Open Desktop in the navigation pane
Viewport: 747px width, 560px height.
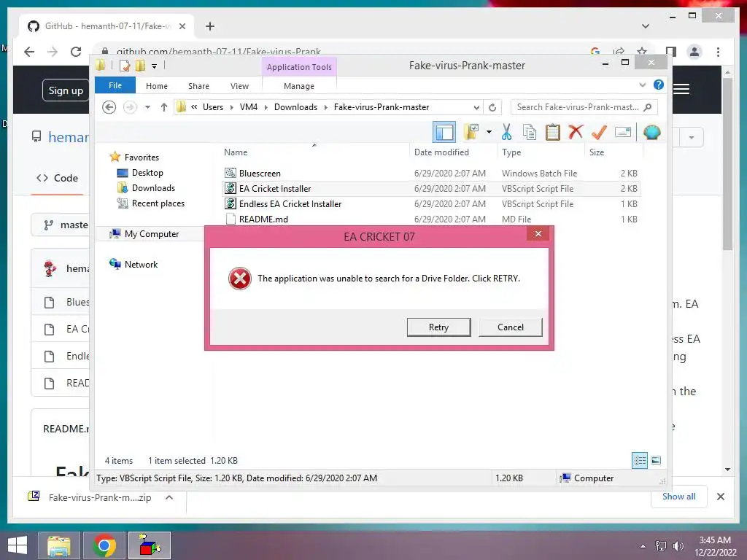(147, 173)
